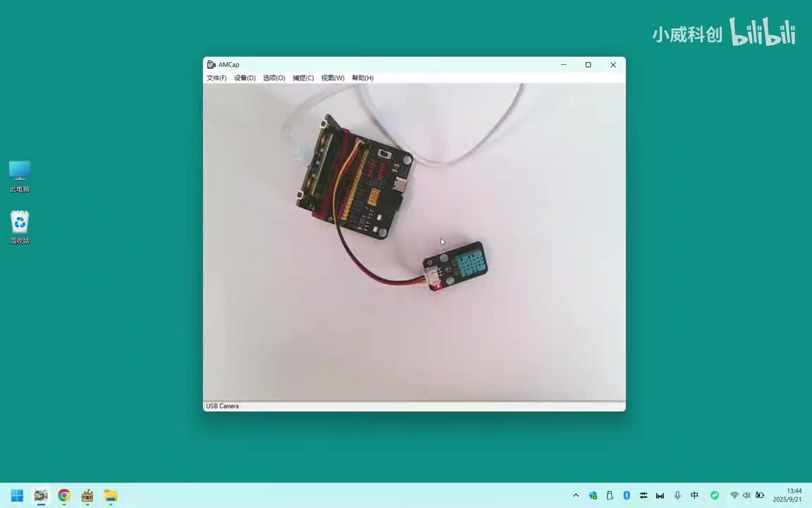
Task: Click the AMCap camera icon in the taskbar
Action: (41, 495)
